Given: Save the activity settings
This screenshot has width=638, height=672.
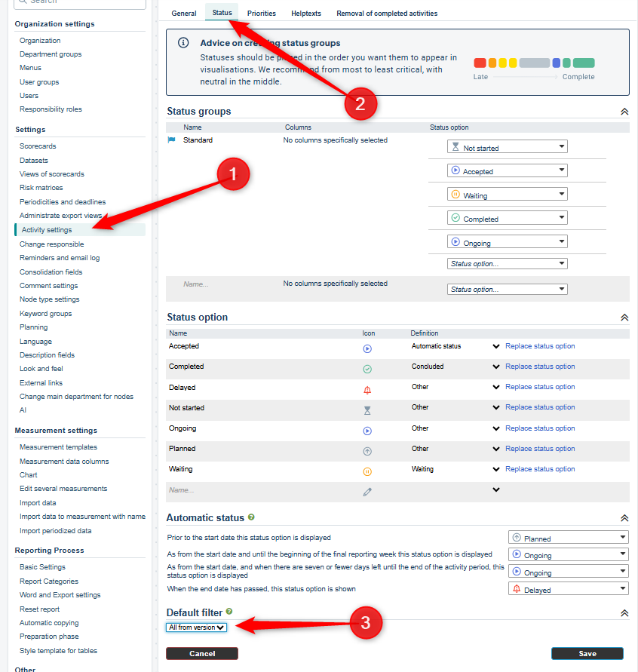Looking at the screenshot, I should click(x=587, y=654).
